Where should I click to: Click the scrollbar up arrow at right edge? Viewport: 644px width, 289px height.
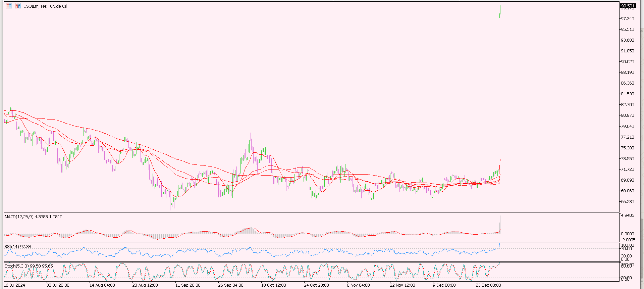[x=642, y=31]
